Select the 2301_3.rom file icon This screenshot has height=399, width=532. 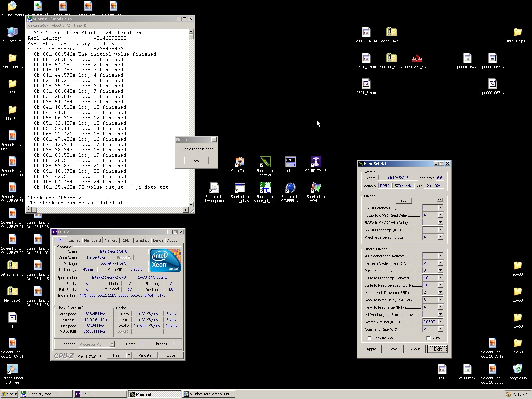[x=366, y=87]
